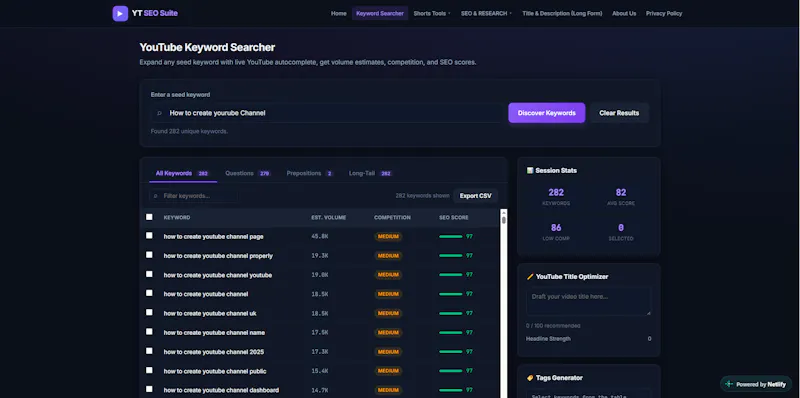Click the 45.8K volume value

(x=319, y=237)
